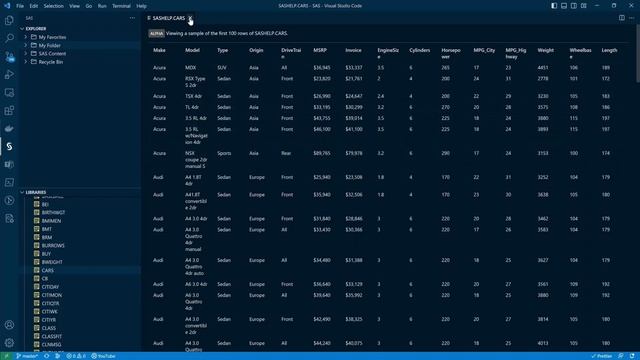Click the YouTube item in status bar
The image size is (640, 360).
[103, 356]
